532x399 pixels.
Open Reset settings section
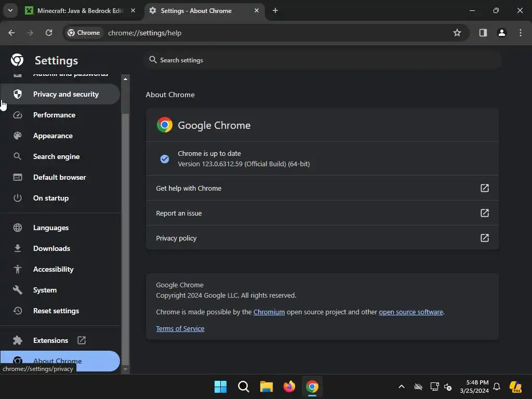point(60,311)
